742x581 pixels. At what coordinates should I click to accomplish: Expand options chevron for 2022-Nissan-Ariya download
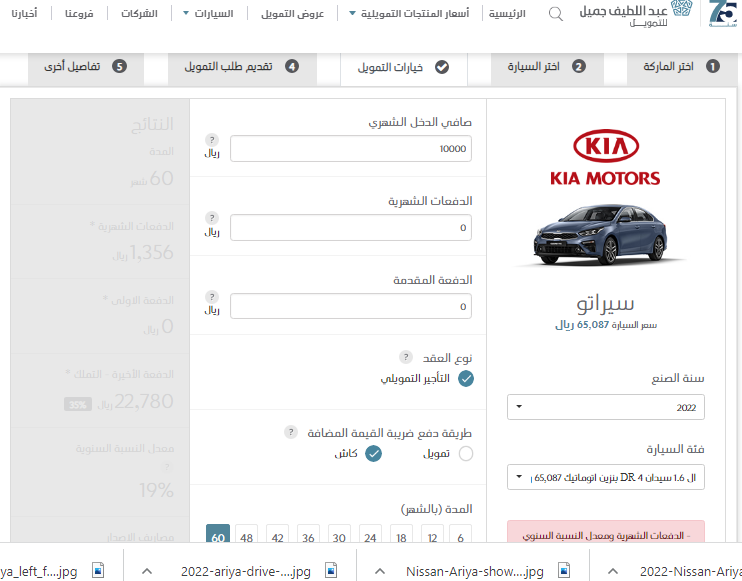(612, 571)
